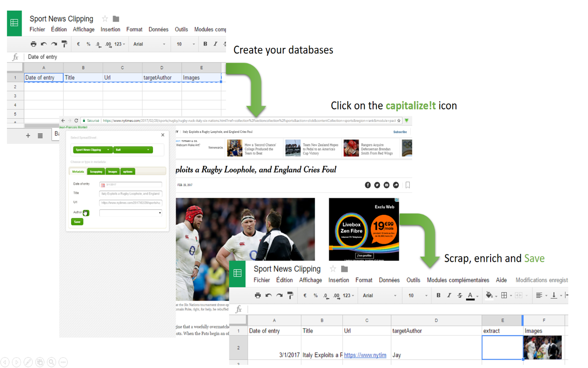Open Insertion menu in top spreadsheet

[110, 29]
